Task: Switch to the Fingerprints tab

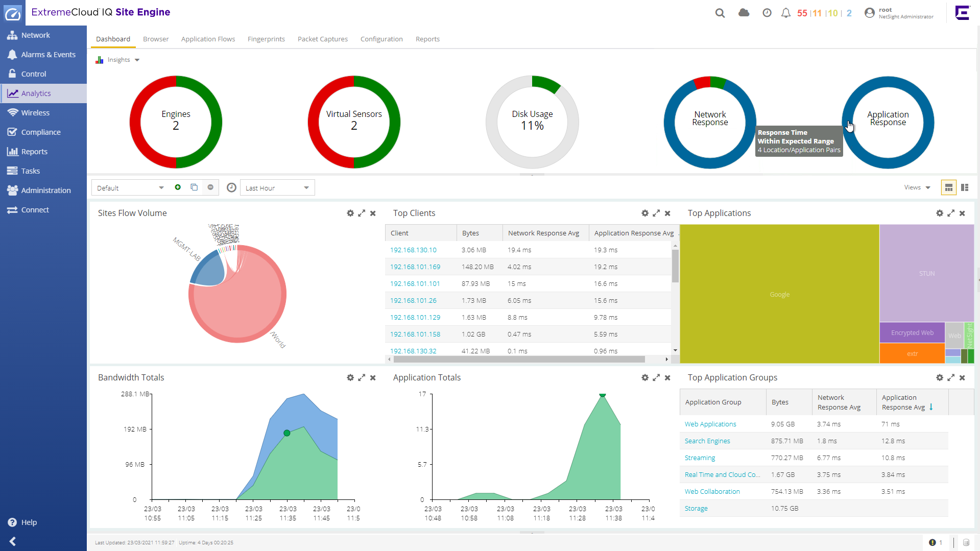Action: click(x=266, y=39)
